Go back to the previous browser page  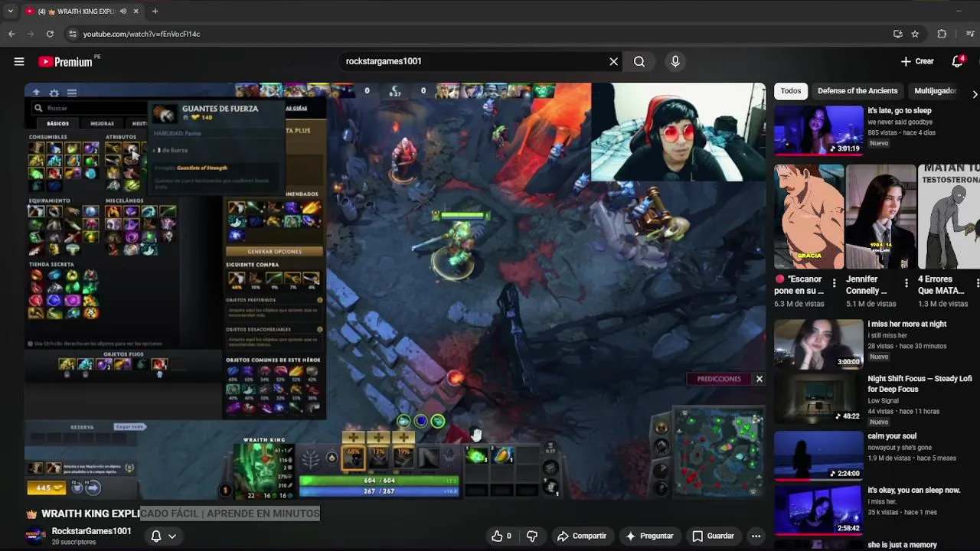[11, 34]
